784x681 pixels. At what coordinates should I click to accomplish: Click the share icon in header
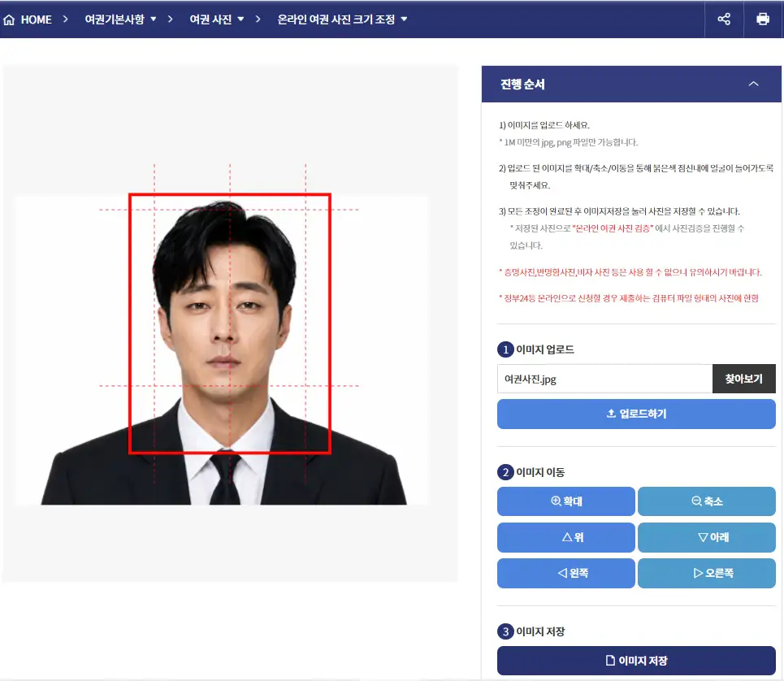click(724, 19)
